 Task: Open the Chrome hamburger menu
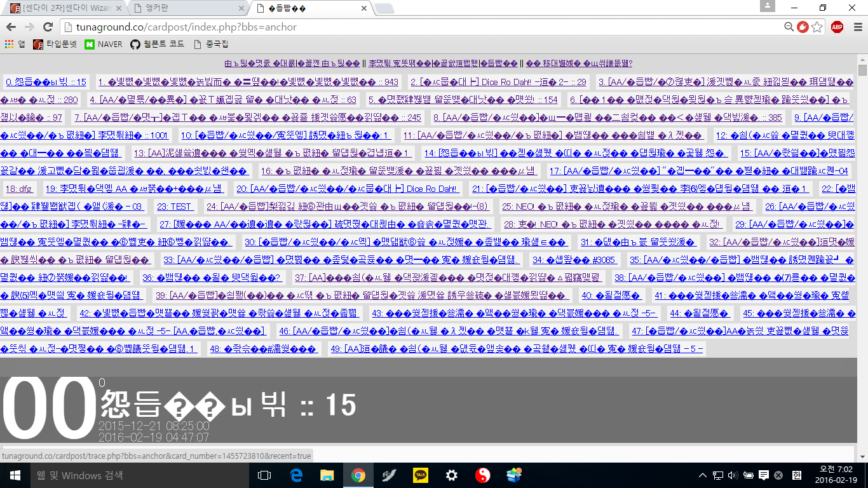pos(857,27)
